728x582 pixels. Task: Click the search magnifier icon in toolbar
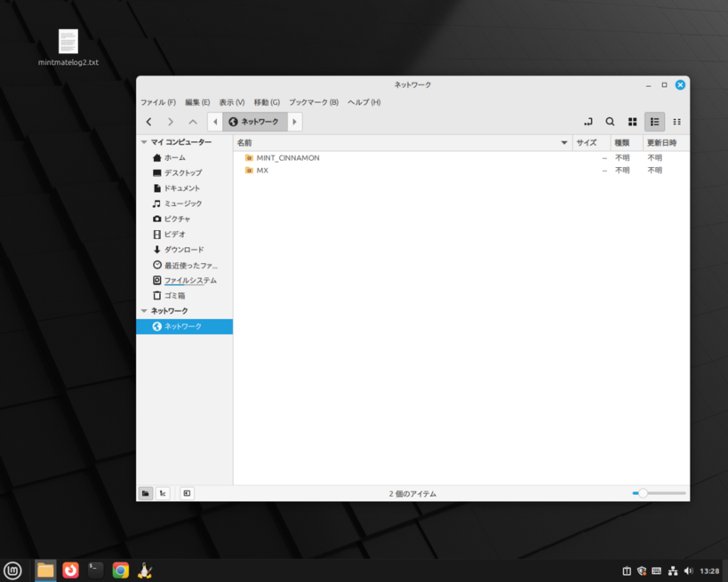[610, 122]
